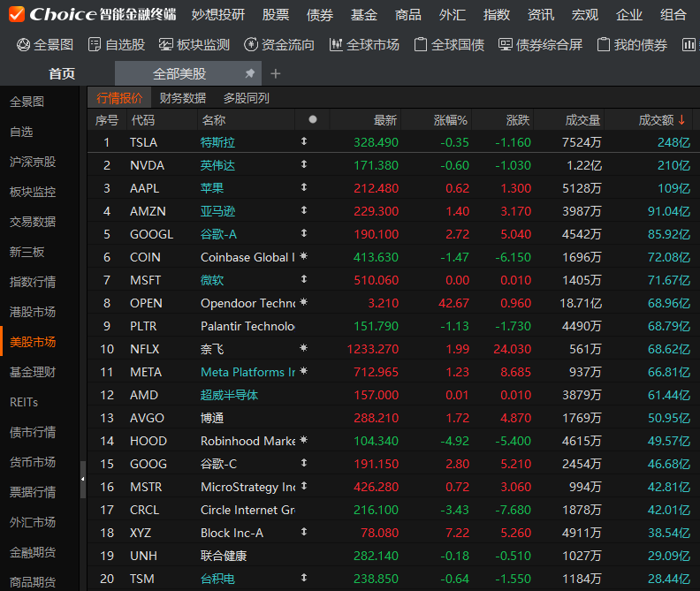Add a new tab with plus icon
The height and width of the screenshot is (591, 700).
pos(276,73)
